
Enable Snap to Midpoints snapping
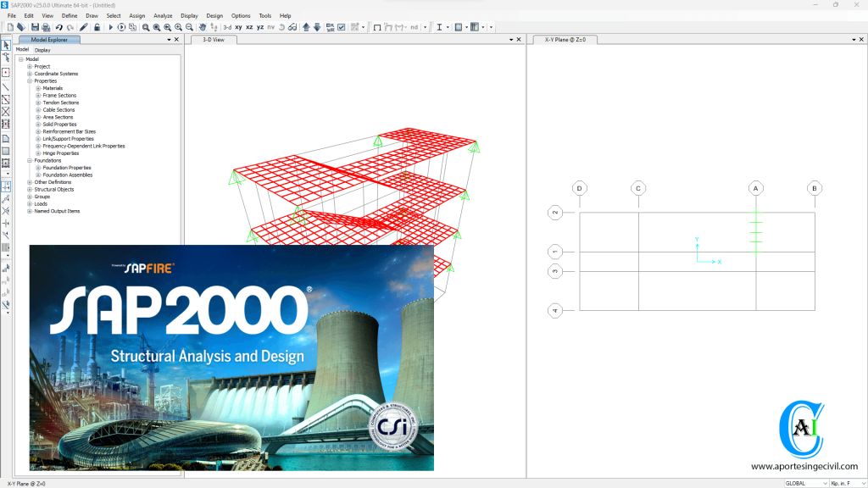6,199
